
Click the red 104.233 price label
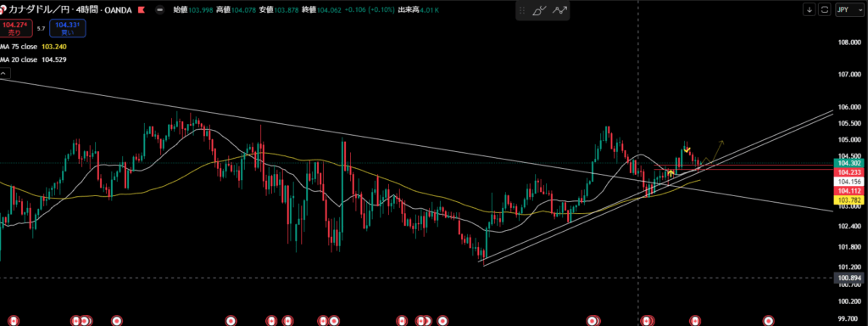pyautogui.click(x=849, y=172)
